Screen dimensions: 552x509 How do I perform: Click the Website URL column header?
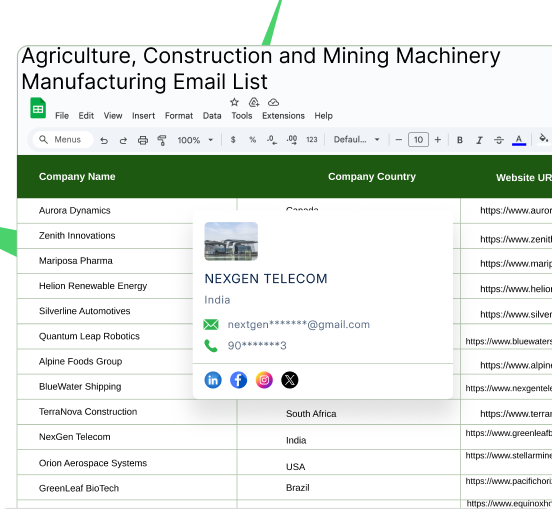pos(524,177)
